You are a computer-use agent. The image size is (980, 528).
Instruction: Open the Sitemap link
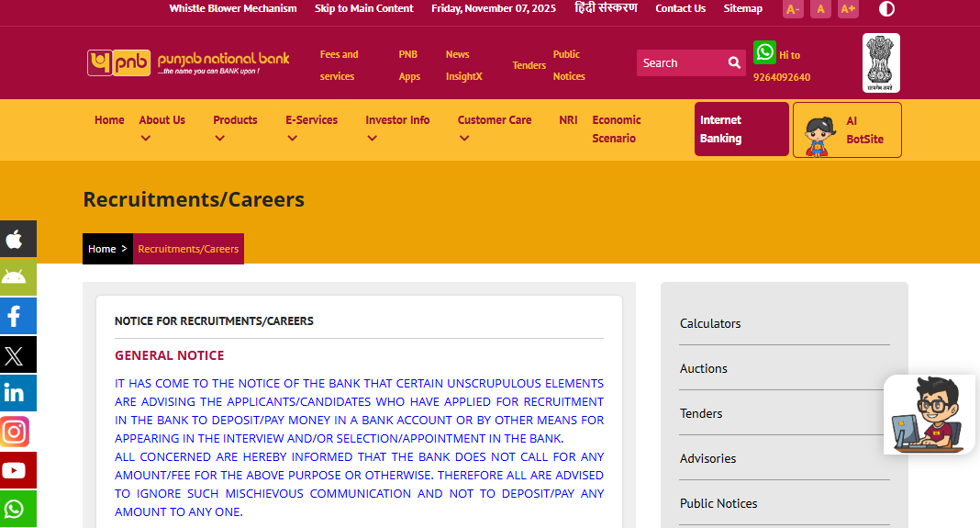click(x=742, y=8)
